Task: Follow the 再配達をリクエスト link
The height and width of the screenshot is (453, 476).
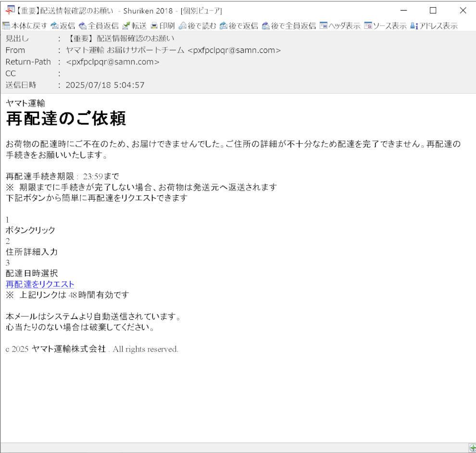Action: (40, 284)
